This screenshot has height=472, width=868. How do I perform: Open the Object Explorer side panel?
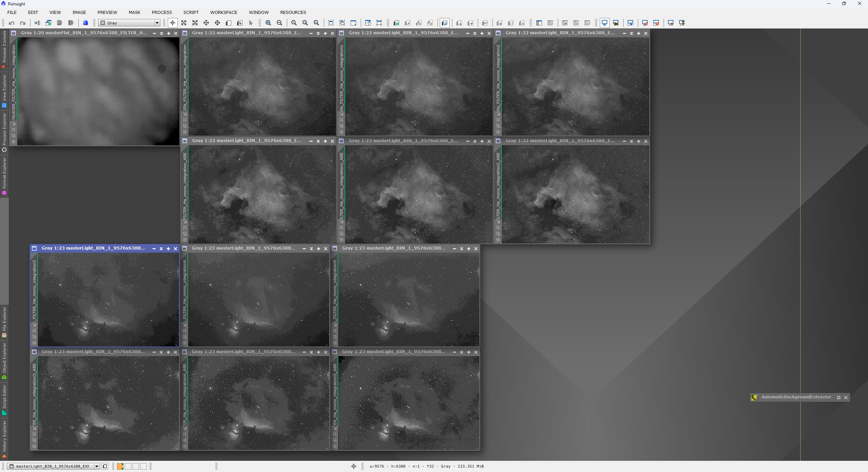click(4, 361)
